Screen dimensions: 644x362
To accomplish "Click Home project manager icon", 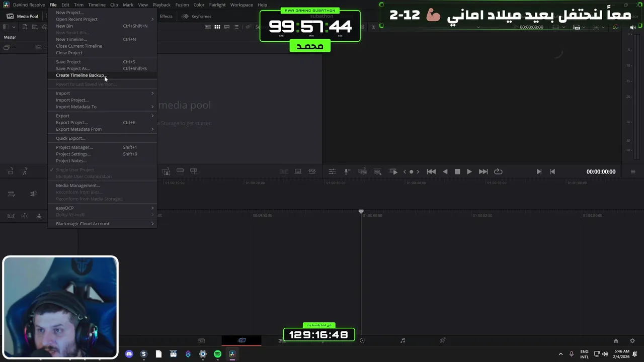I will 616,341.
